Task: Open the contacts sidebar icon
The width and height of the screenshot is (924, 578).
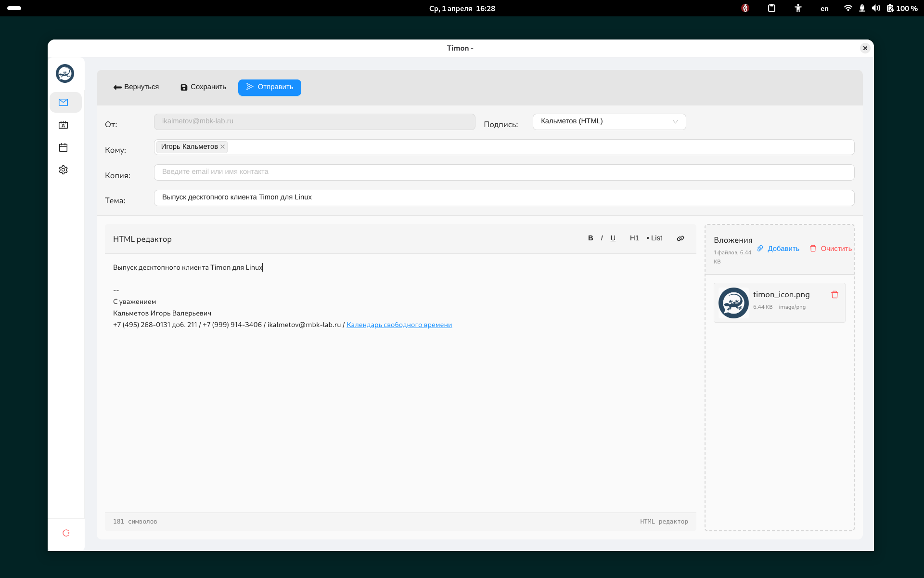Action: point(64,125)
